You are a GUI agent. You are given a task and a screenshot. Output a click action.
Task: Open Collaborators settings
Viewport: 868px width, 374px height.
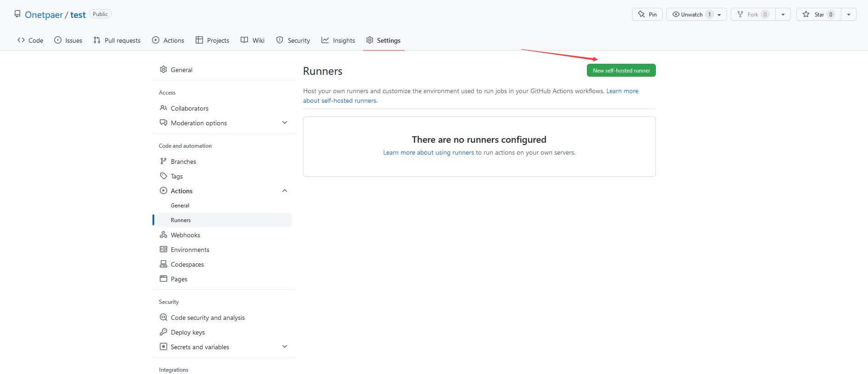(x=224, y=108)
